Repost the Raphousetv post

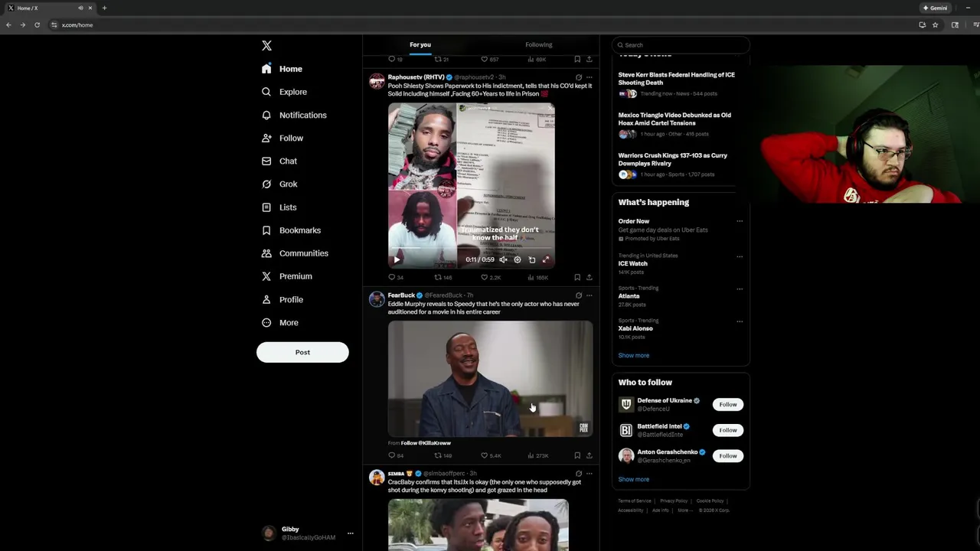[443, 277]
